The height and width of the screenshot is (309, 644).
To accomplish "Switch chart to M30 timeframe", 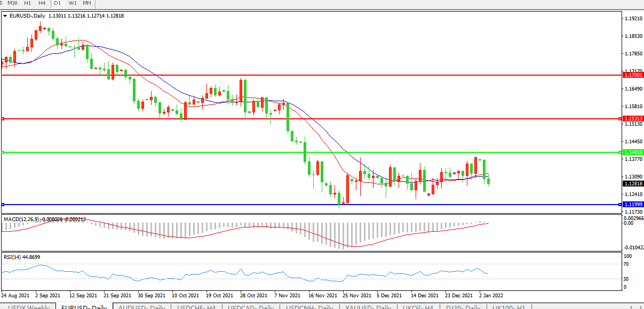I will click(x=13, y=3).
